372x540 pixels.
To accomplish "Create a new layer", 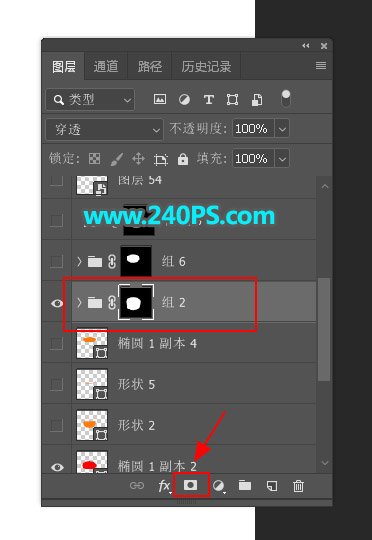I will pyautogui.click(x=272, y=486).
